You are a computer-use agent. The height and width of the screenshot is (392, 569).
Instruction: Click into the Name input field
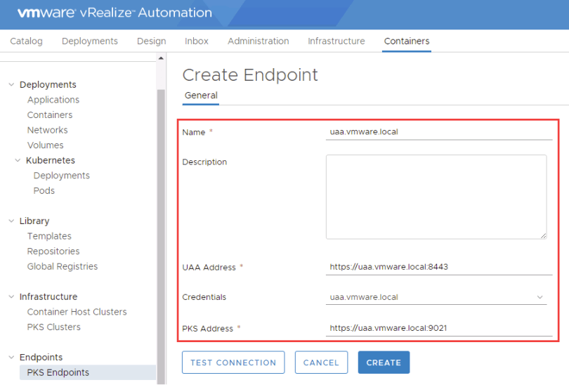click(x=438, y=132)
